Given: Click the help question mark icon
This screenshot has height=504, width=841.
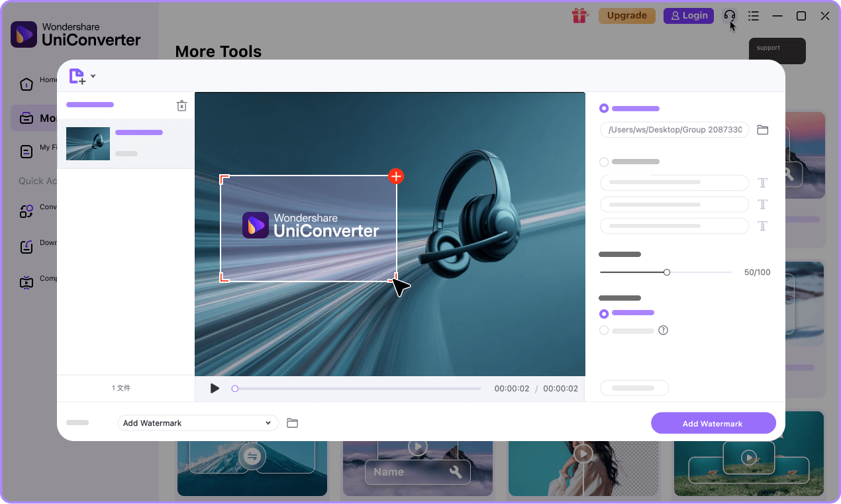Looking at the screenshot, I should [x=663, y=330].
